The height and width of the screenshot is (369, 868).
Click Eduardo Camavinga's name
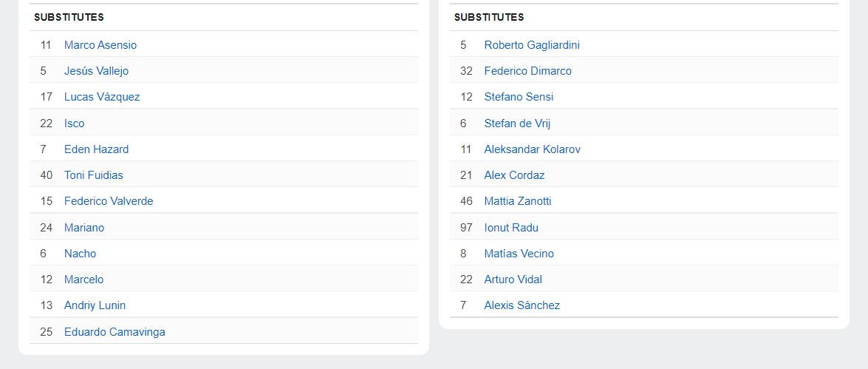(x=115, y=332)
